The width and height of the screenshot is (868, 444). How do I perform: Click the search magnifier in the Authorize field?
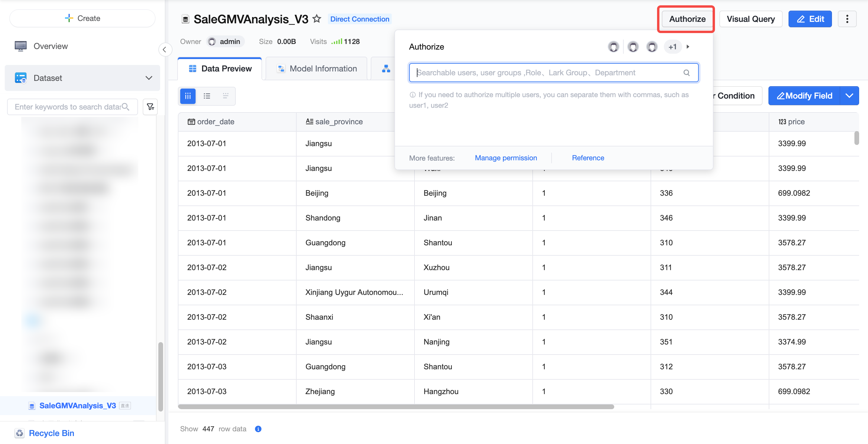[x=686, y=73]
